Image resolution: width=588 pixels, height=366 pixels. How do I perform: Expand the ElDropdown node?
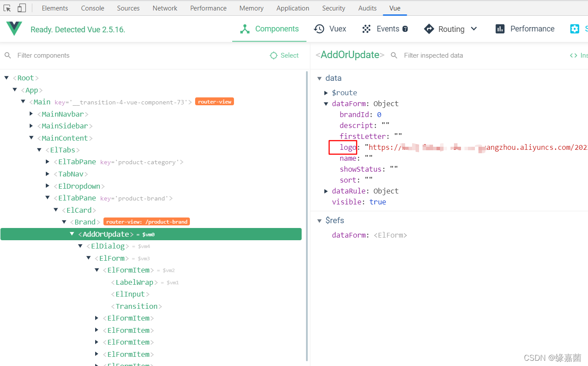tap(48, 186)
